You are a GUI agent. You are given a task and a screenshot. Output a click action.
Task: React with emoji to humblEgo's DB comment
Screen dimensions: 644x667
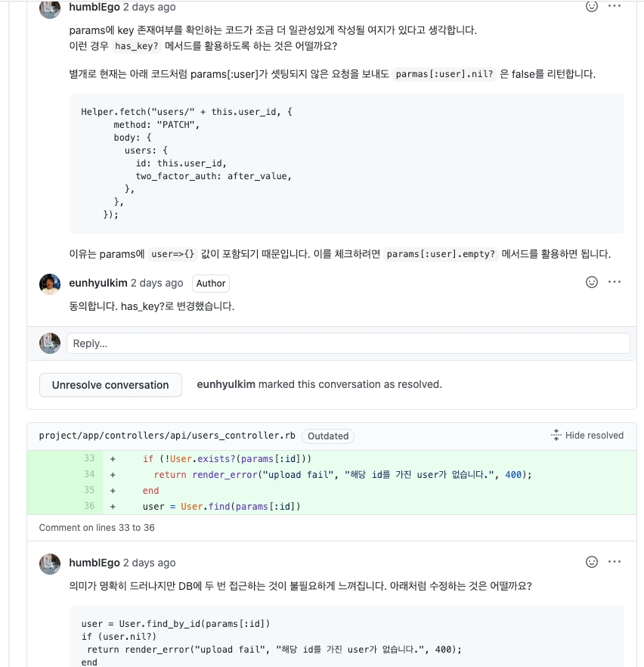(x=592, y=562)
